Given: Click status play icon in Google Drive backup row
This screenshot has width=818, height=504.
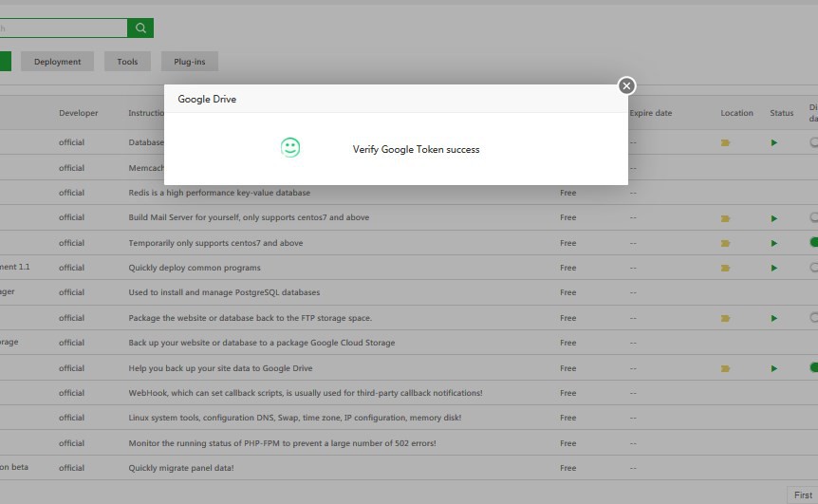Looking at the screenshot, I should [774, 368].
